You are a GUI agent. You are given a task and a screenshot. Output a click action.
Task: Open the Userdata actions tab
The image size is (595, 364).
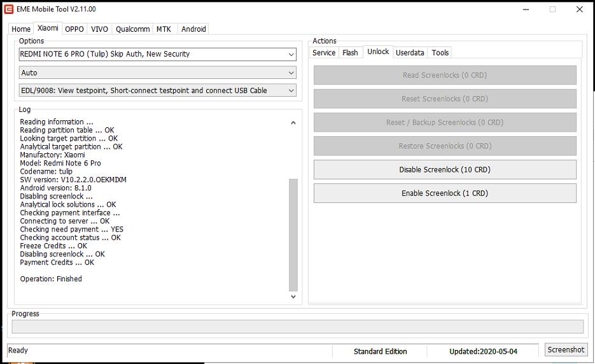410,52
